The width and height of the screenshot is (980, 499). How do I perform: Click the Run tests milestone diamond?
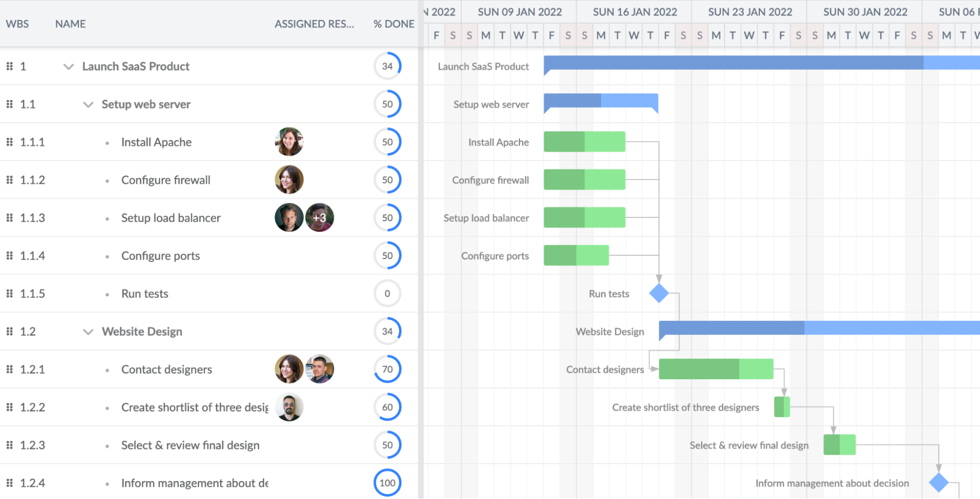[658, 293]
